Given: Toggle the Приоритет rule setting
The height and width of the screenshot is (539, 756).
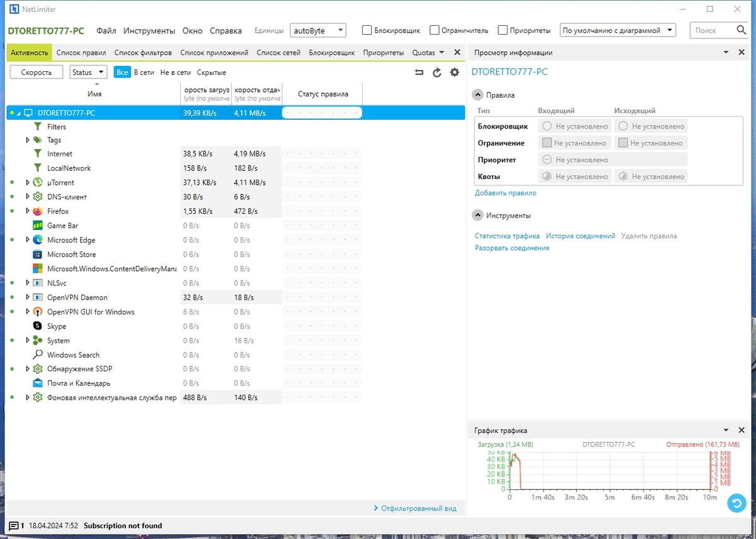Looking at the screenshot, I should pyautogui.click(x=547, y=159).
